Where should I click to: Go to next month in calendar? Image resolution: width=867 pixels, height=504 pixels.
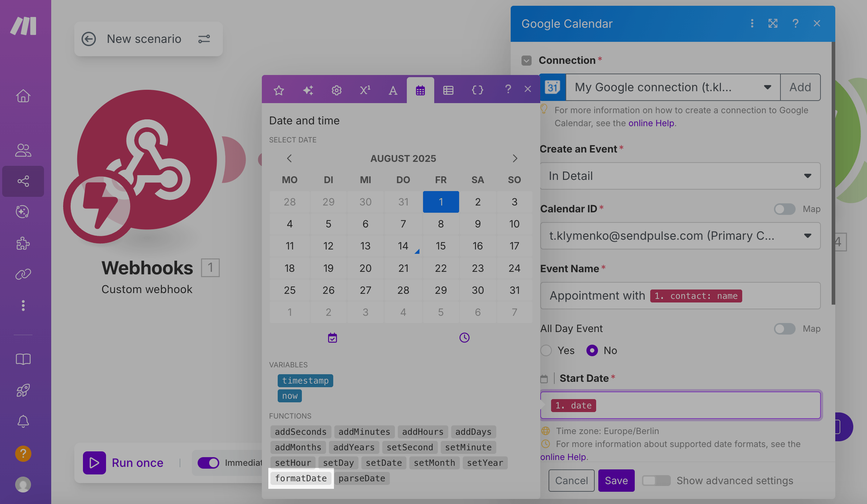pyautogui.click(x=515, y=158)
